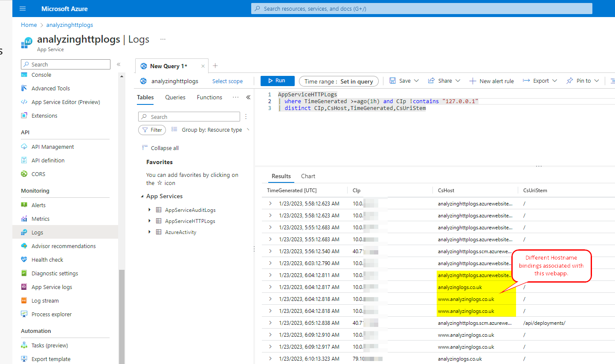The width and height of the screenshot is (615, 364).
Task: Open Alerts under Monitoring
Action: tap(38, 205)
